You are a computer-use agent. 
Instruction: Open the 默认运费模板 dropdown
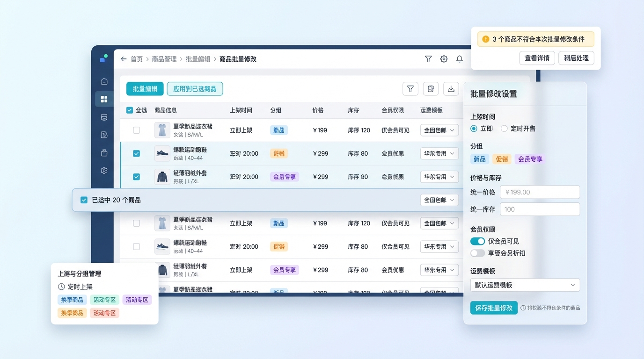[525, 285]
